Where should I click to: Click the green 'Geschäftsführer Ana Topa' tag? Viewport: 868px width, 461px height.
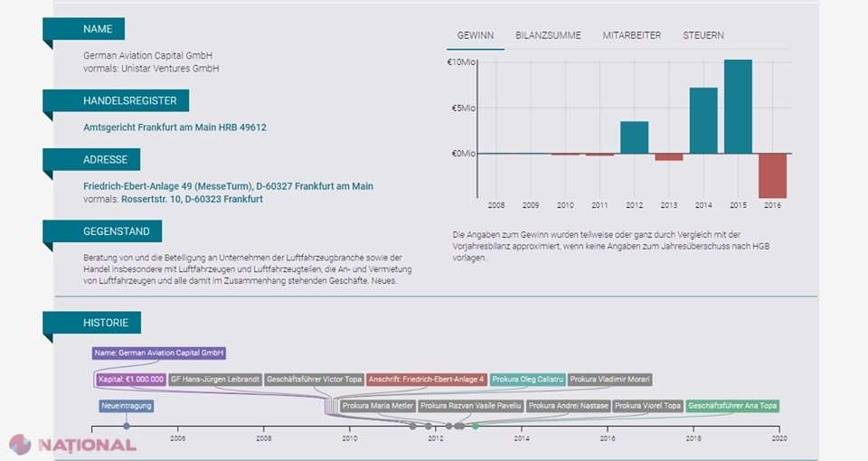[x=732, y=406]
